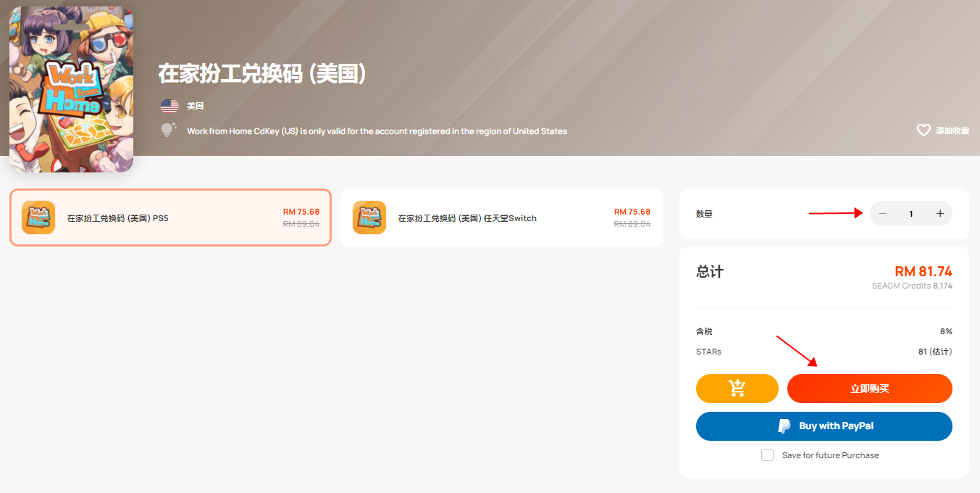Click the region validity notice text
The image size is (980, 493).
pyautogui.click(x=377, y=131)
